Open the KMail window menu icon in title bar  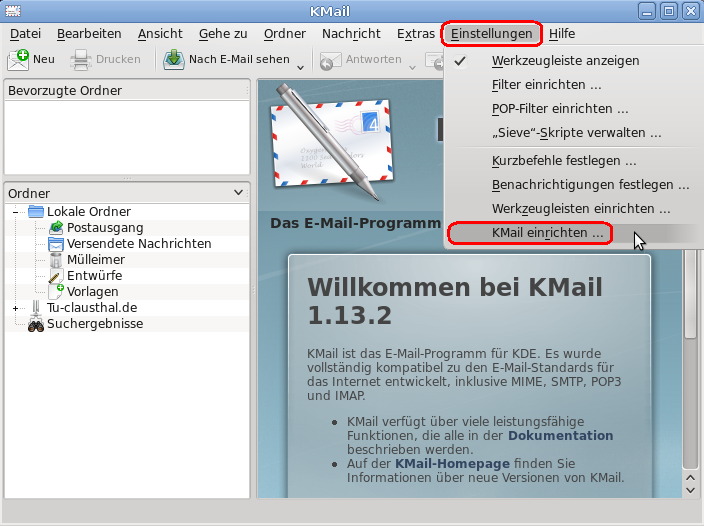pyautogui.click(x=13, y=11)
